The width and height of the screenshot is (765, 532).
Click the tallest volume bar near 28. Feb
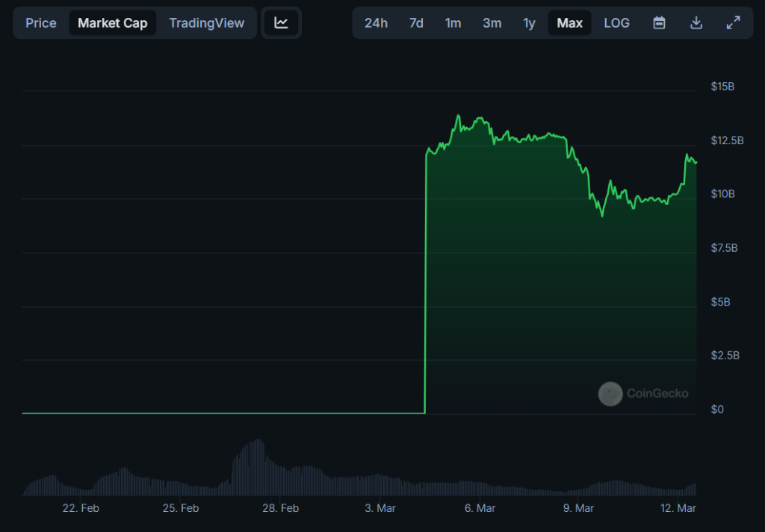pos(259,467)
